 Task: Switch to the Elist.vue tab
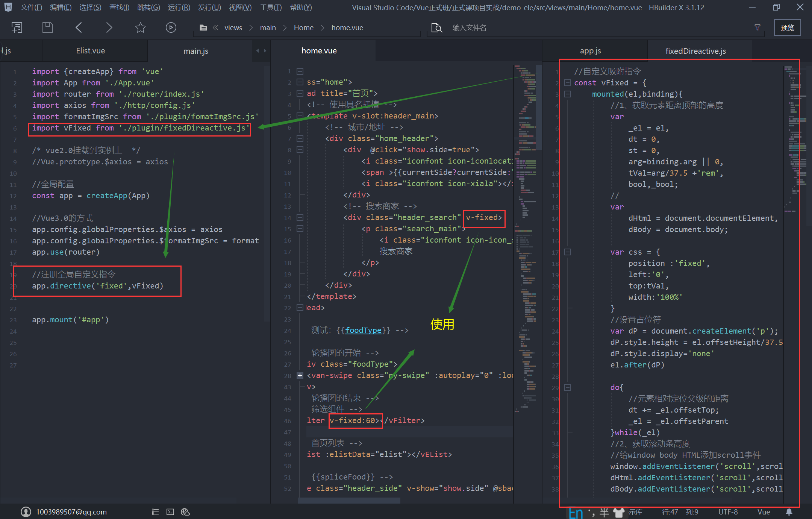(91, 51)
